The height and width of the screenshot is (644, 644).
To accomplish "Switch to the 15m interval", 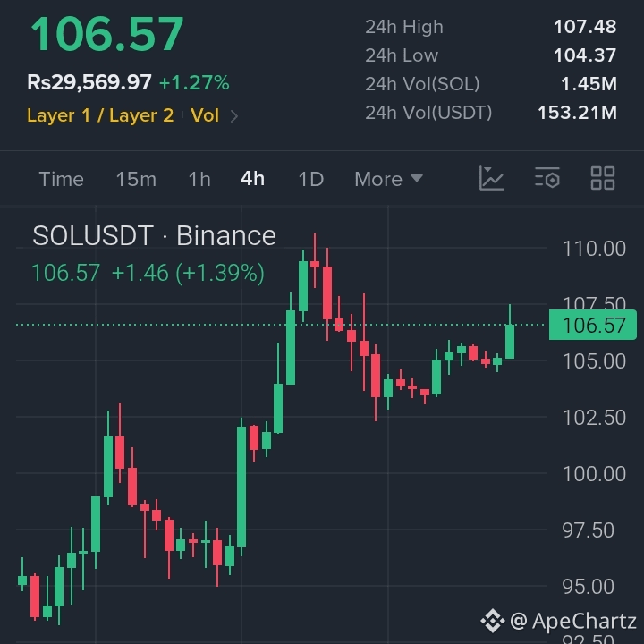I will coord(136,179).
